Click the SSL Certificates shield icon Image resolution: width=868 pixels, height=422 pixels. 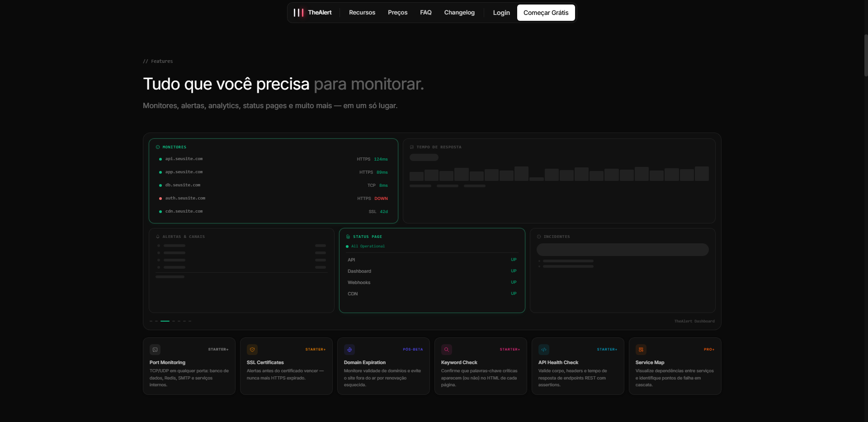click(x=252, y=350)
